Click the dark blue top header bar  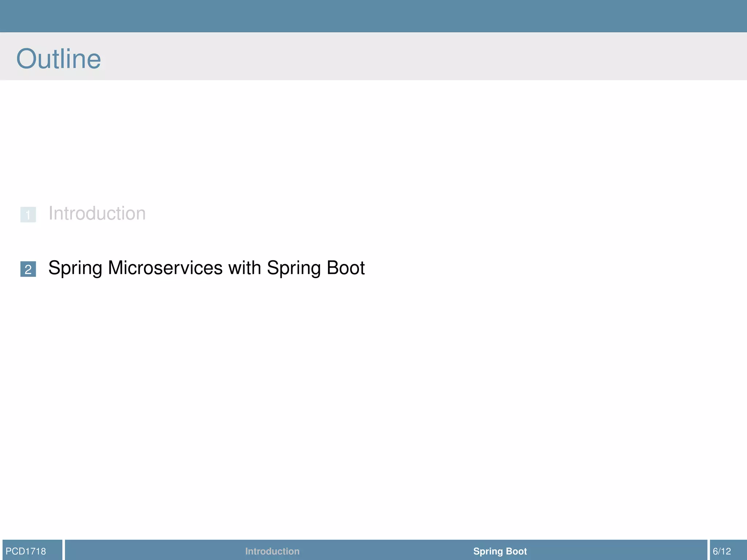(x=373, y=16)
